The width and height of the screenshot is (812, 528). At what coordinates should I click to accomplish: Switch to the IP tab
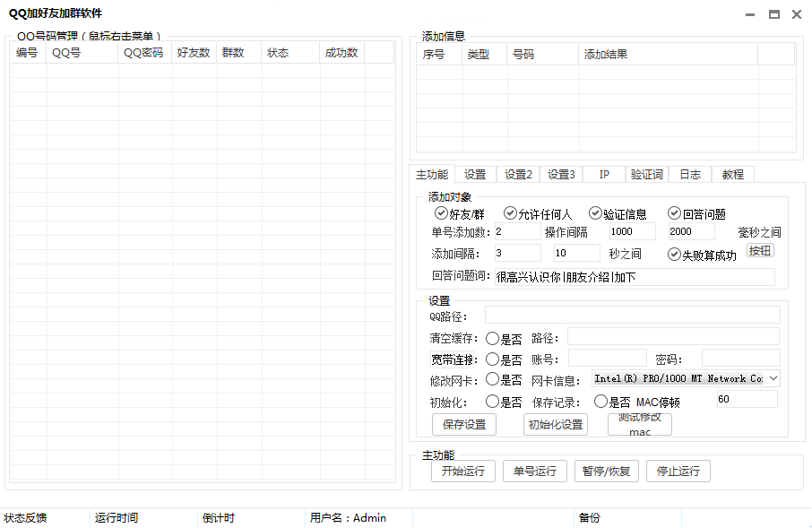(604, 175)
